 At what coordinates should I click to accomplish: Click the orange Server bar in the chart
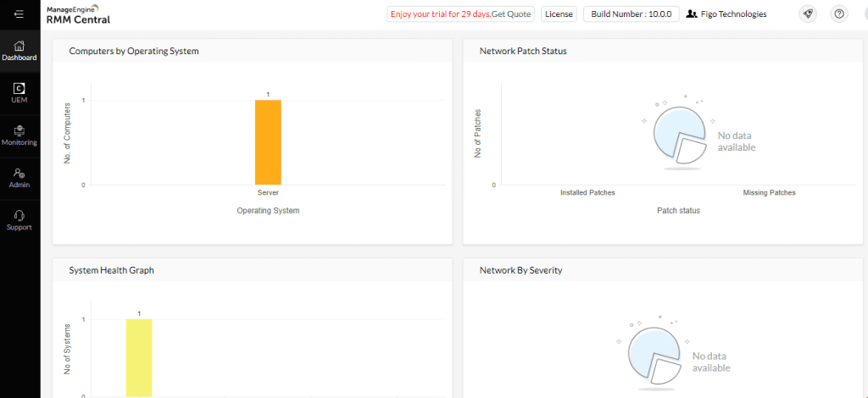pos(268,141)
